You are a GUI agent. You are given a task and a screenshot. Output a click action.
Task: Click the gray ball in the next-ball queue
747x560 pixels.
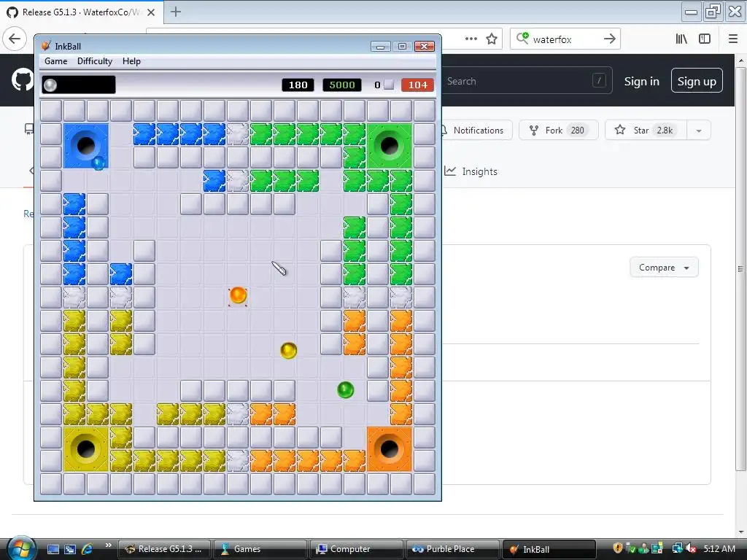coord(50,85)
